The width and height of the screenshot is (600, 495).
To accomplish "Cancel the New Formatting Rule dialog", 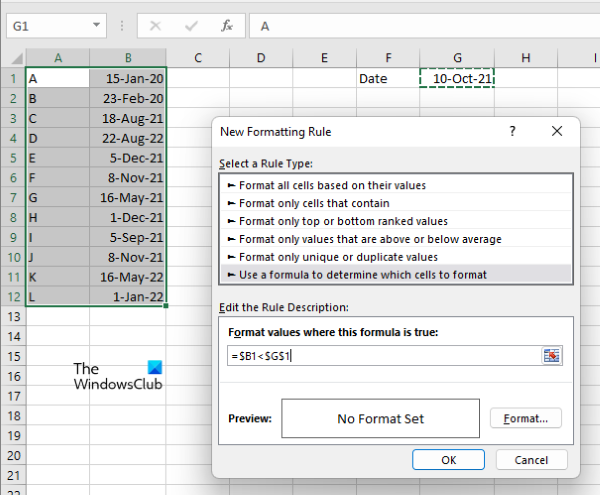I will point(531,459).
